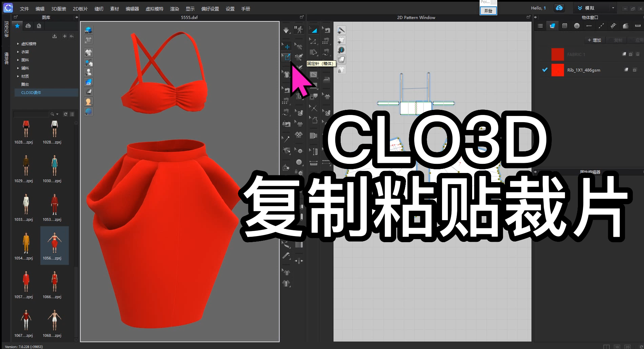Expand the 面料 library folder
This screenshot has width=644, height=349.
click(18, 60)
